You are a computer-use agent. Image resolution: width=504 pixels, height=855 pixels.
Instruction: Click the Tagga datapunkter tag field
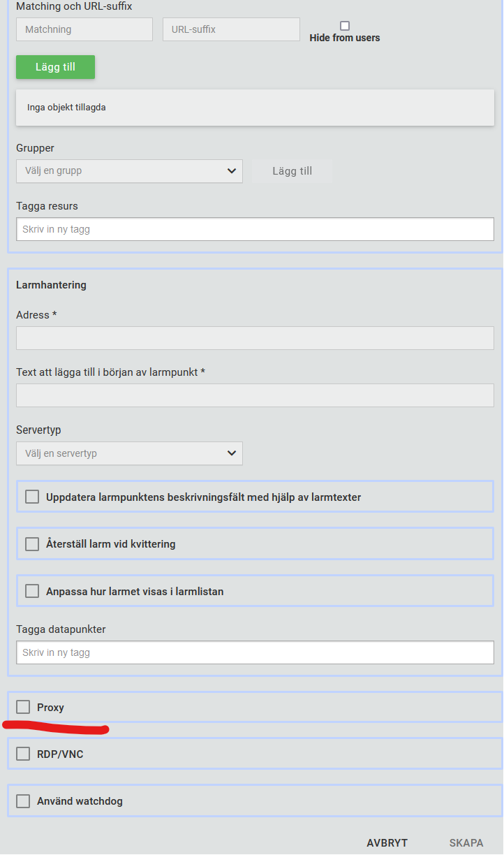[x=255, y=652]
